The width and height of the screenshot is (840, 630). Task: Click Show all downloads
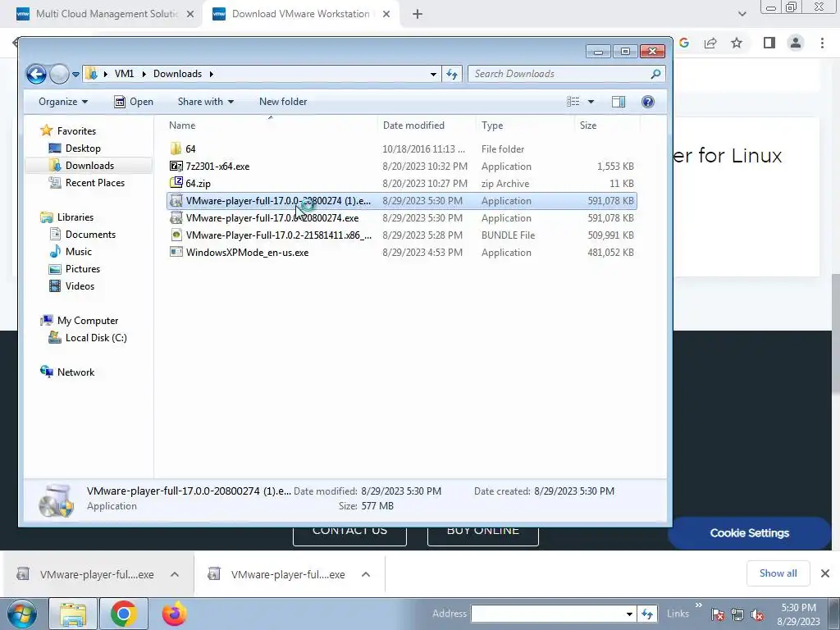778,573
